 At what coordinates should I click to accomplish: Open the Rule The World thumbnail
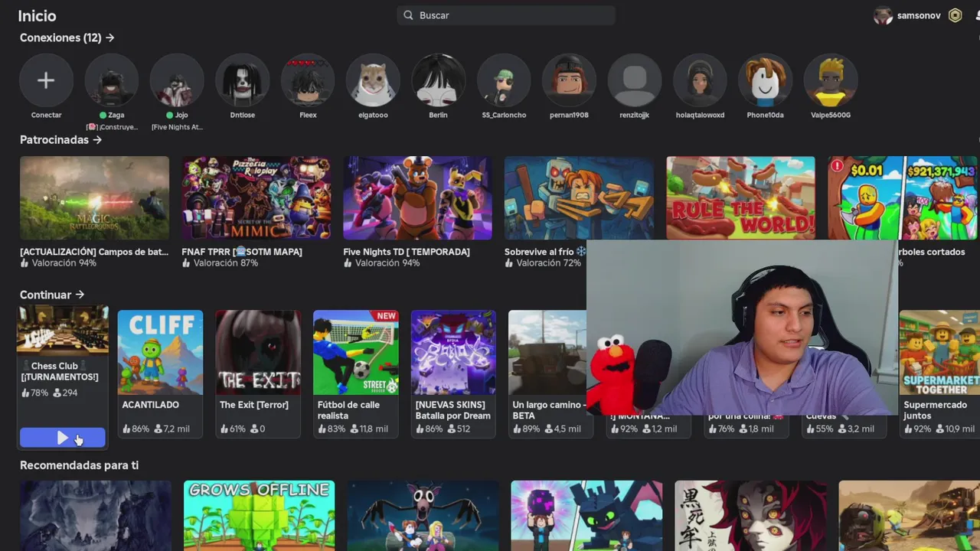pyautogui.click(x=740, y=198)
